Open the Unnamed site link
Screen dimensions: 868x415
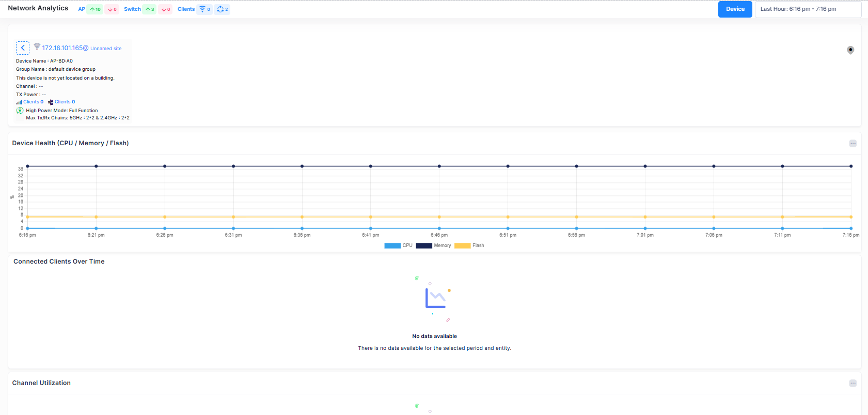click(x=106, y=49)
